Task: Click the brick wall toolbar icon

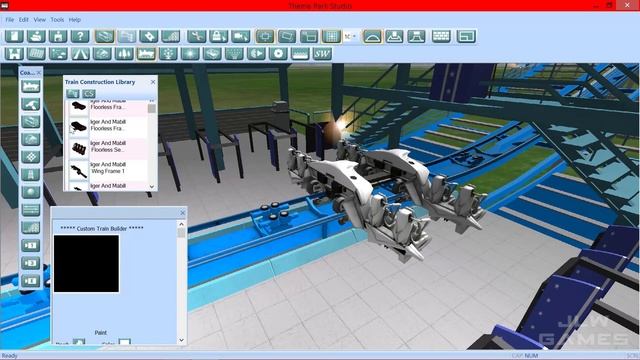Action: (x=441, y=36)
